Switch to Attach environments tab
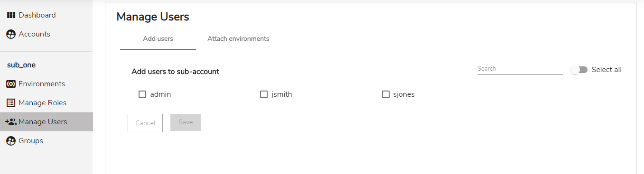This screenshot has width=644, height=174. [x=238, y=39]
